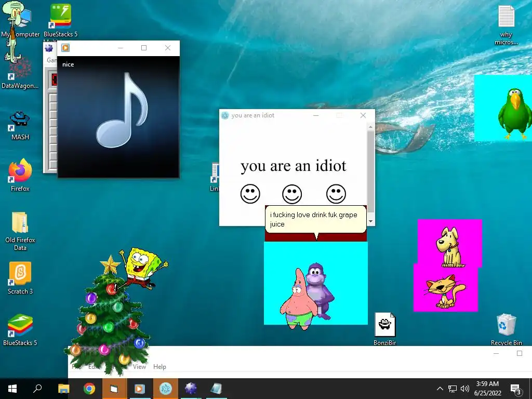The height and width of the screenshot is (399, 532).
Task: Click the media player title bar icon
Action: 65,48
